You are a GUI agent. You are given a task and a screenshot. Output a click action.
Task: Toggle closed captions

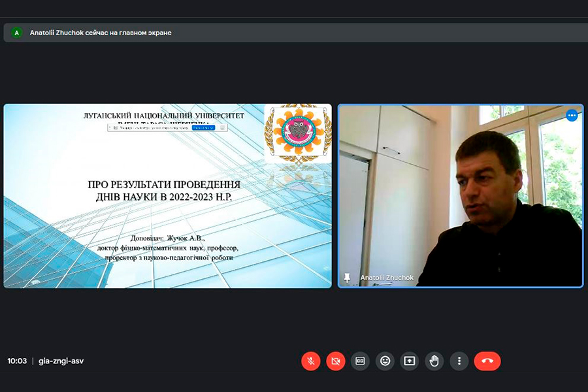pos(360,361)
